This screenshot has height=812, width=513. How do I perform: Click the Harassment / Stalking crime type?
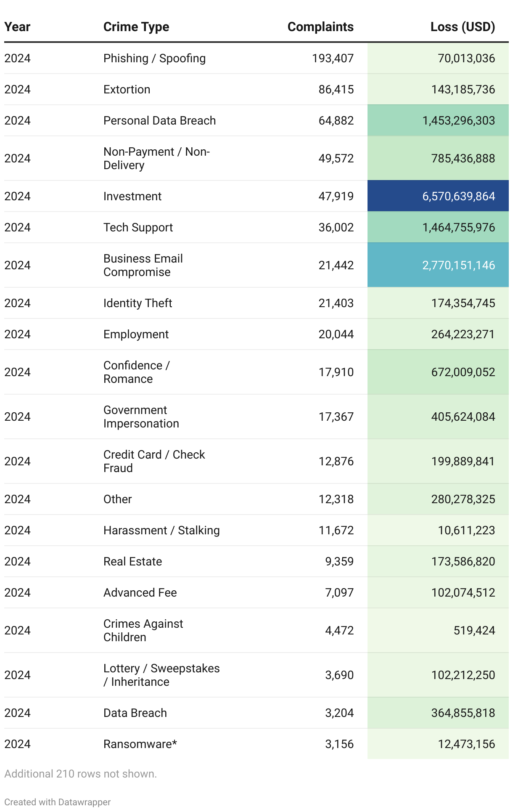click(x=161, y=531)
